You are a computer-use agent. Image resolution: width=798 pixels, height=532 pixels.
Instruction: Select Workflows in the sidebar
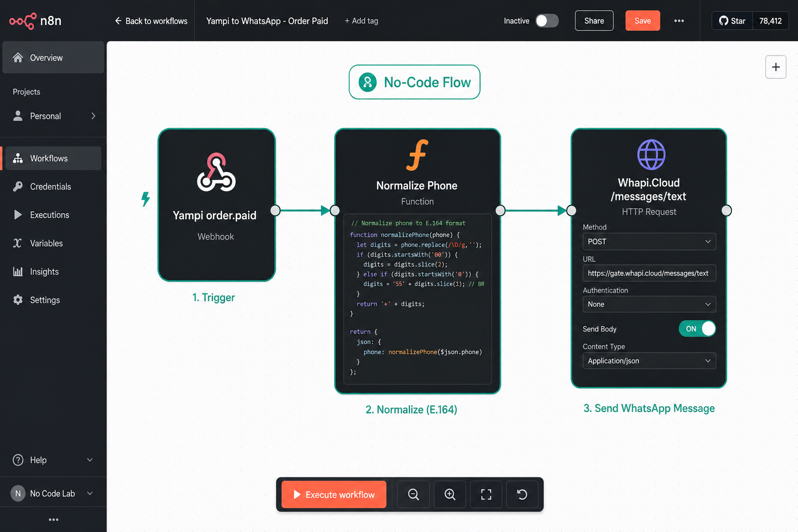coord(52,158)
